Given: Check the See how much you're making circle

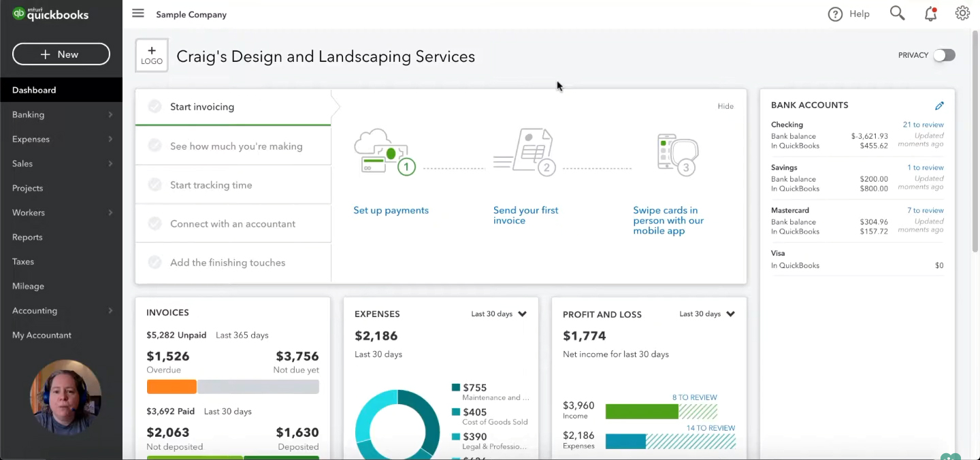Looking at the screenshot, I should [x=155, y=146].
